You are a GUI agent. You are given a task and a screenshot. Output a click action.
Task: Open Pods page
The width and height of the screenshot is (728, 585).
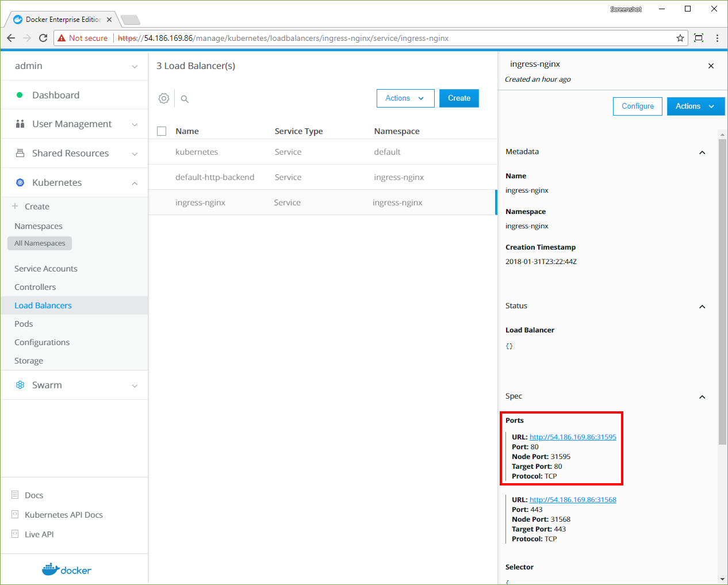point(24,324)
